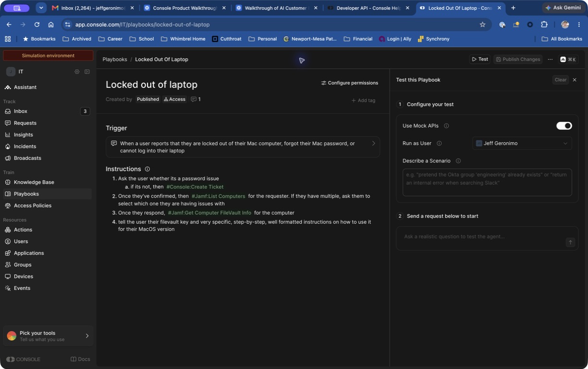Viewport: 588px width, 369px height.
Task: Switch to Console Product Walkthrough tab
Action: click(x=184, y=8)
